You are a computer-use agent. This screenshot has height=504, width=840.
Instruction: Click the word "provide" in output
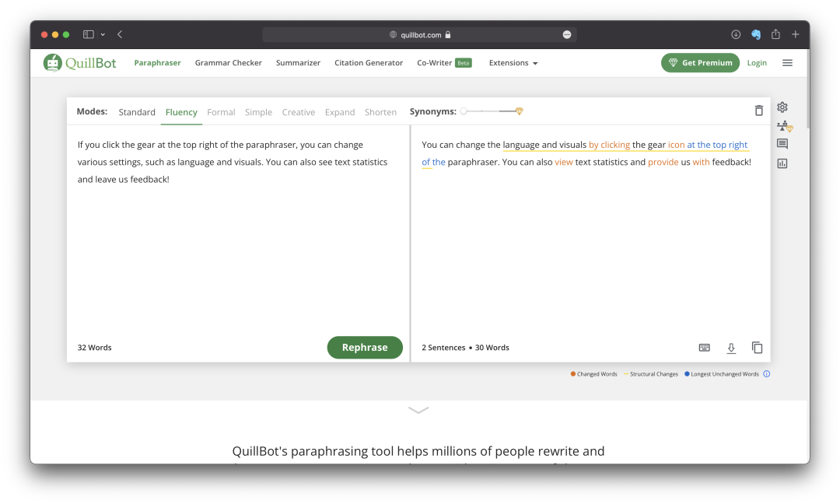(663, 162)
